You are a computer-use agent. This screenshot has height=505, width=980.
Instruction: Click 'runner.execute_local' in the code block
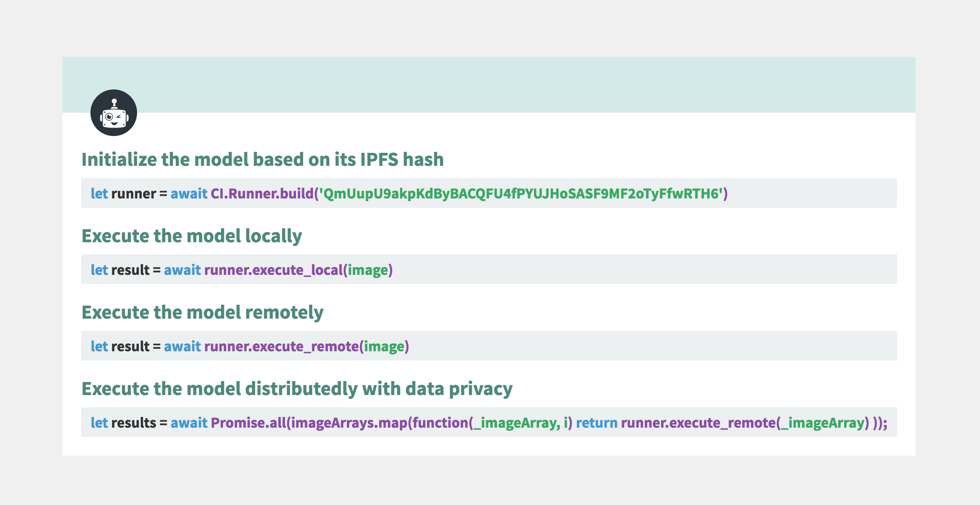pos(273,270)
